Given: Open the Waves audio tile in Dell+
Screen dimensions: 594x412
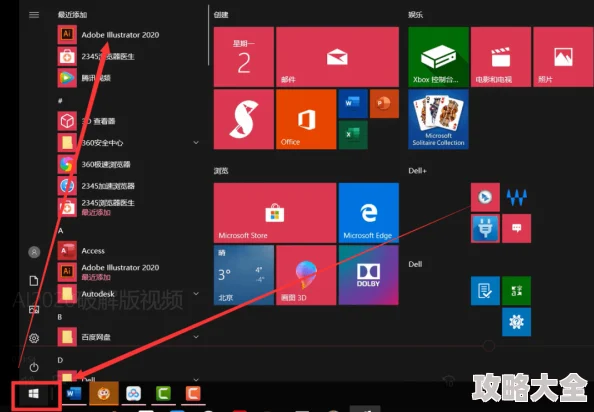Looking at the screenshot, I should coord(516,197).
